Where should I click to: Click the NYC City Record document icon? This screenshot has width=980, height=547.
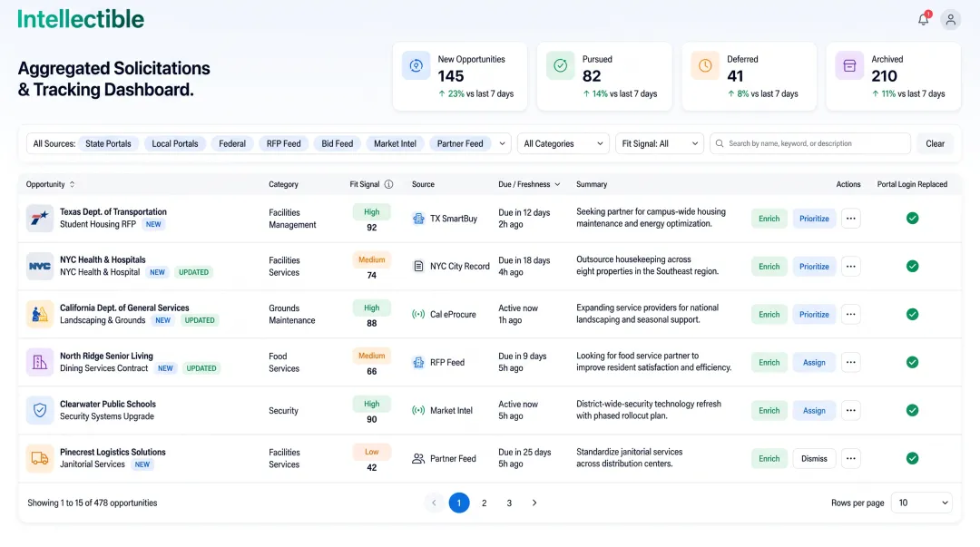(418, 267)
